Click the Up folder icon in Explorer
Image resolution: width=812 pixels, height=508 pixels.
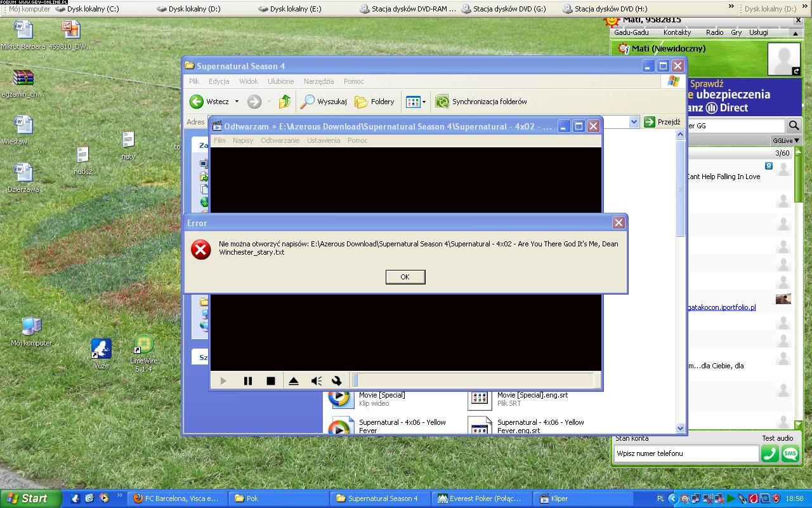pos(285,102)
